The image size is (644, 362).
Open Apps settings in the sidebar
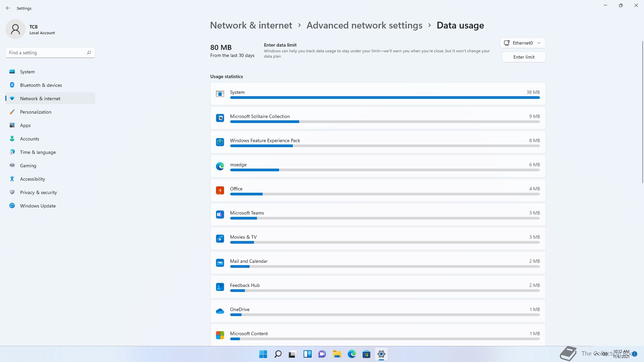[50, 125]
